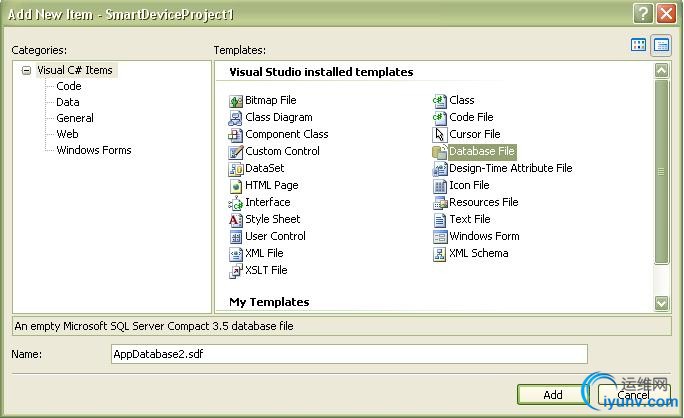Screen dimensions: 684x418
Task: Pick the Resources File template icon
Action: (x=440, y=203)
